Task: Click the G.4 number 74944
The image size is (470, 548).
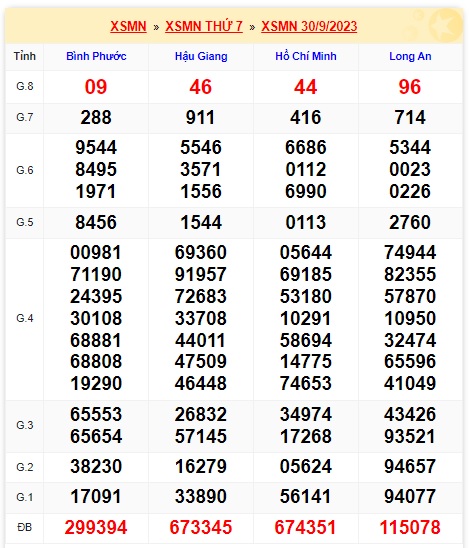Action: coord(410,252)
